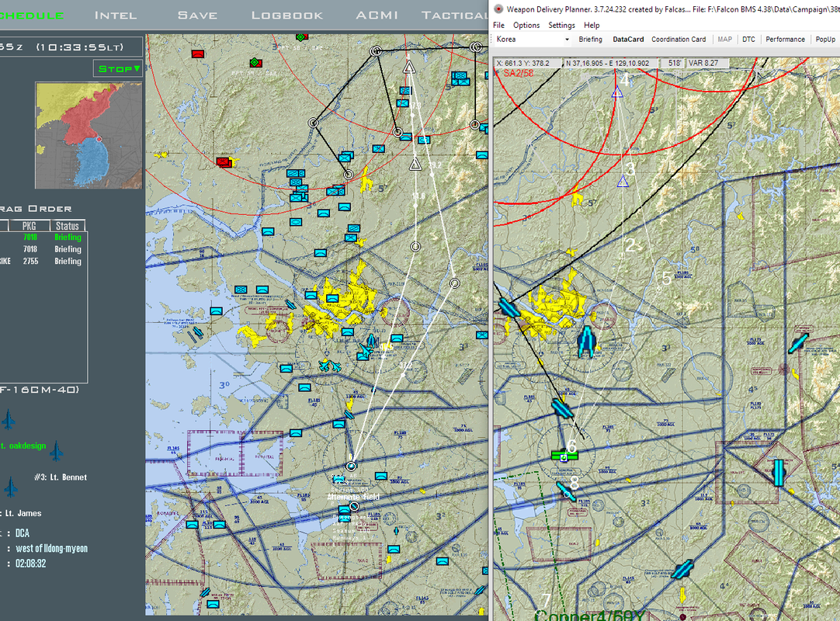The image size is (840, 621).
Task: Click the large blue aircraft icon in WDP map
Action: 587,342
